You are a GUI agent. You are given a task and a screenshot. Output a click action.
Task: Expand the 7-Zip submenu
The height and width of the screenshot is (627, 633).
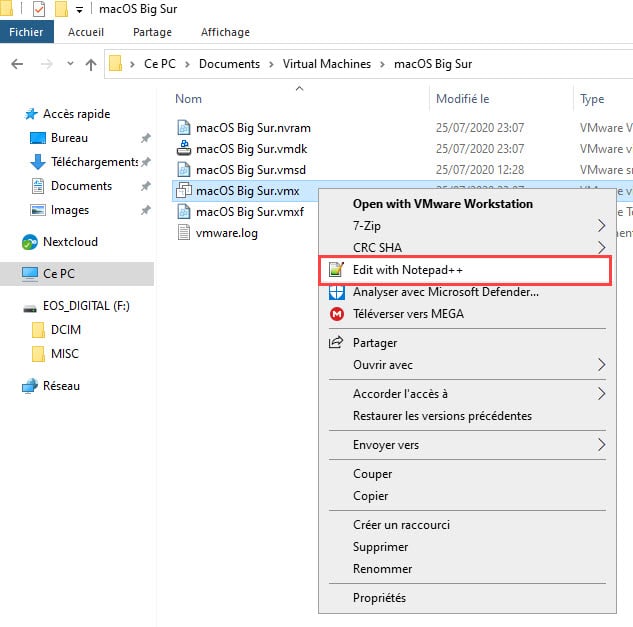[601, 225]
